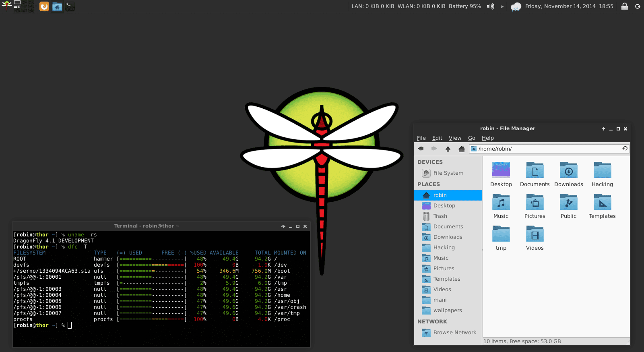Open the Go menu in File Manager
The height and width of the screenshot is (352, 644).
coord(472,138)
